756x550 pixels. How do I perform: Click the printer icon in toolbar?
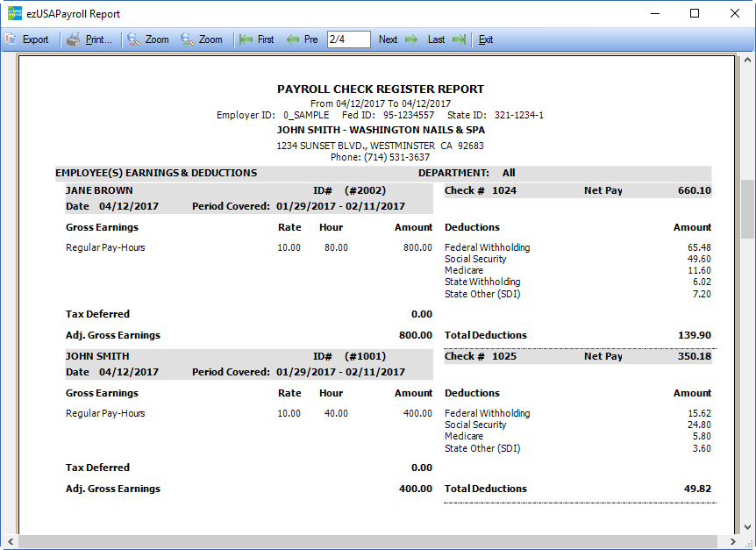click(74, 39)
